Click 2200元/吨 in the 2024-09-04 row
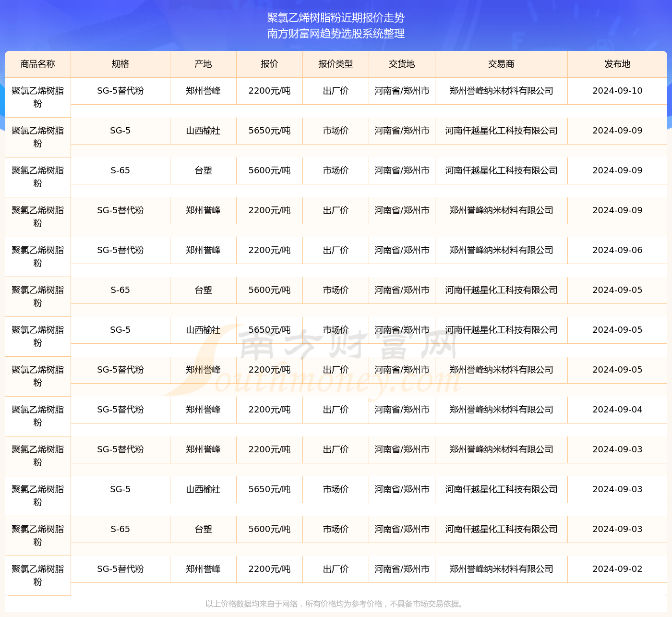This screenshot has height=617, width=672. point(269,410)
